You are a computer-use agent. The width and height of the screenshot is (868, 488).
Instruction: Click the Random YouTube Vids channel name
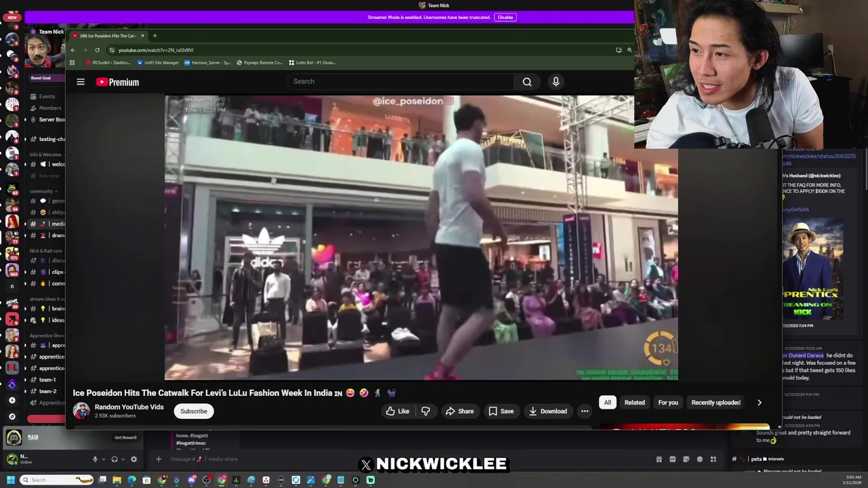[129, 407]
